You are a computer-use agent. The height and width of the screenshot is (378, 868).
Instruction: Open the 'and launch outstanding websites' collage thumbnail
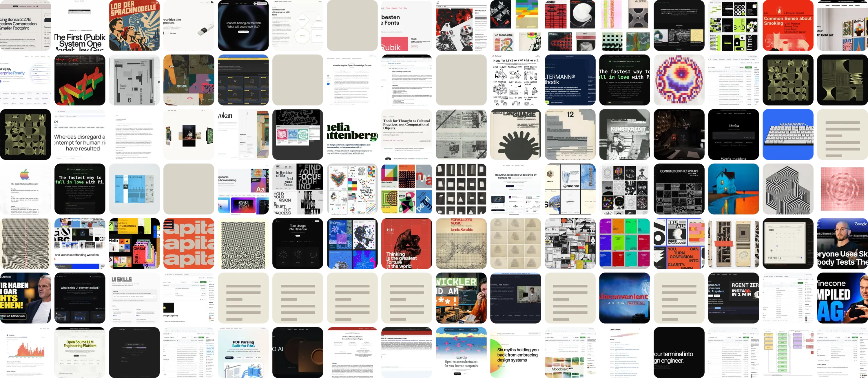[x=79, y=243]
